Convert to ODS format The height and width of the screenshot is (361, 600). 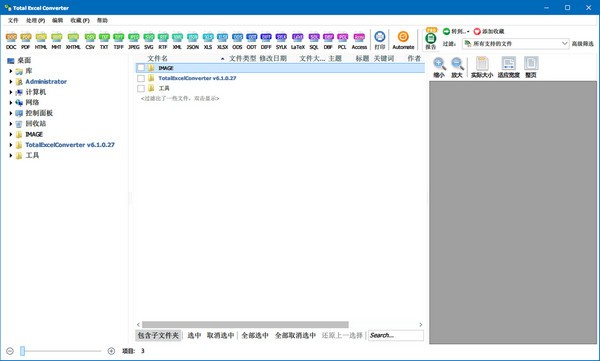pyautogui.click(x=237, y=41)
